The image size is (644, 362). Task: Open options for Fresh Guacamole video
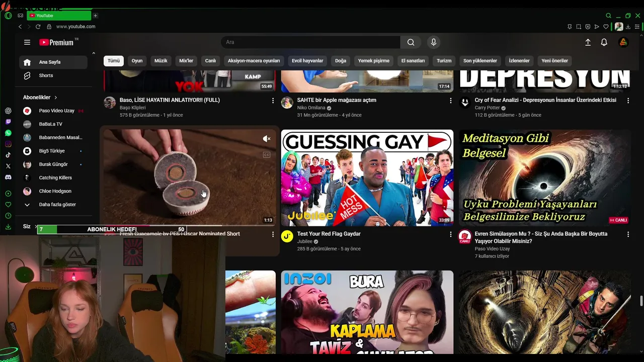[273, 234]
